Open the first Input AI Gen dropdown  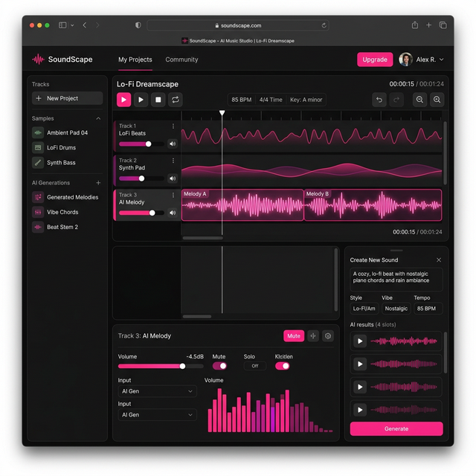coord(157,391)
